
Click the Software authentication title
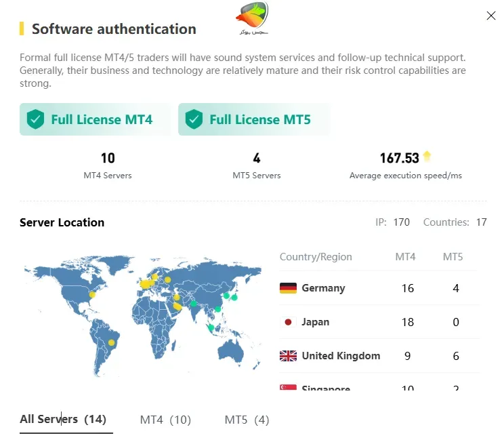[x=114, y=29]
